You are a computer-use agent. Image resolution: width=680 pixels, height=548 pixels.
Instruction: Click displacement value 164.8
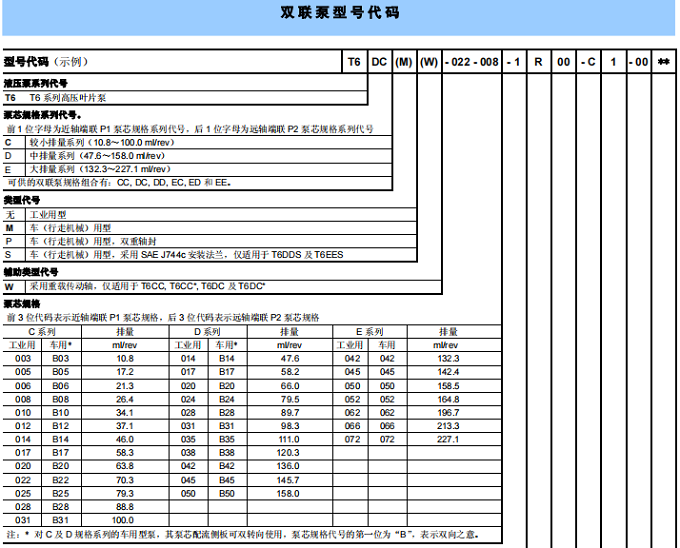448,399
